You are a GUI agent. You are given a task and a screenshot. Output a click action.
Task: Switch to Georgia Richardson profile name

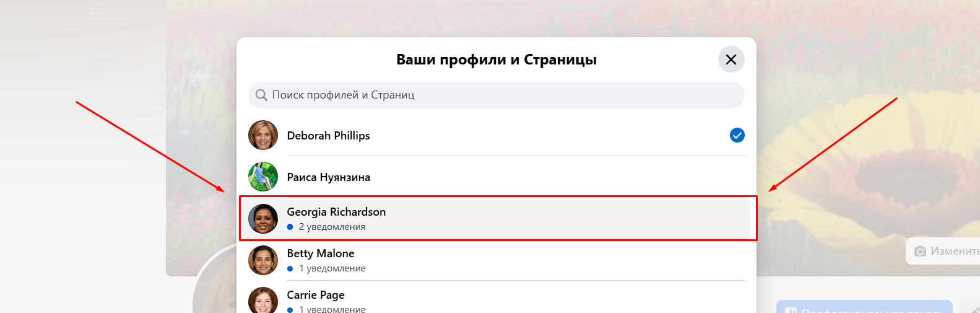coord(336,212)
